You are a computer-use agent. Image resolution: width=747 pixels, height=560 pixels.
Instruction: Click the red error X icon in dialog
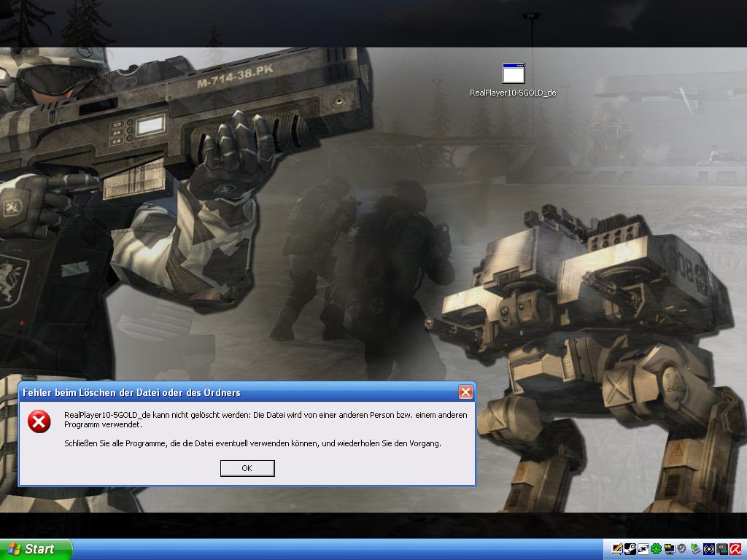[x=39, y=421]
